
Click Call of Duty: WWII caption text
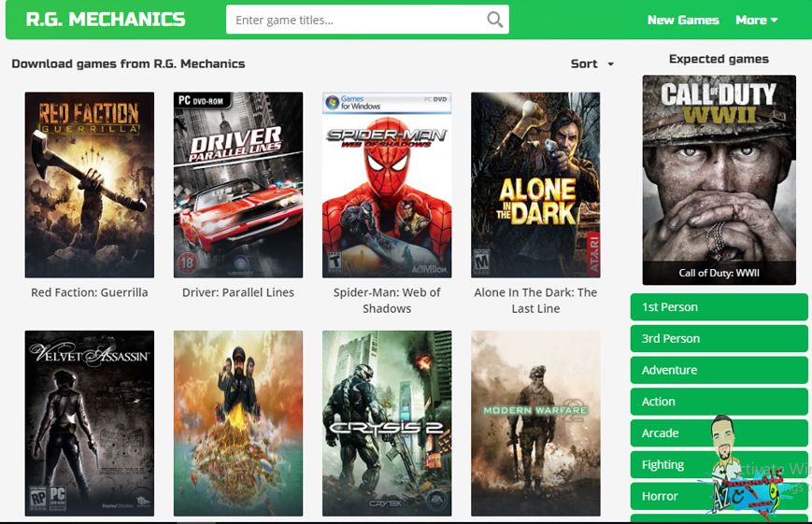click(719, 273)
